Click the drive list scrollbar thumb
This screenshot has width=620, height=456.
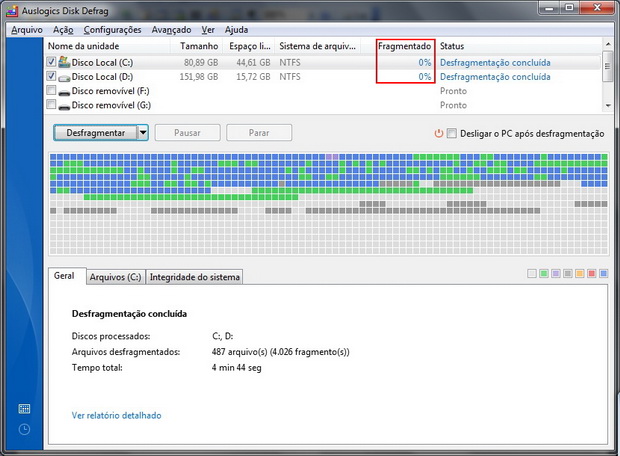(608, 66)
